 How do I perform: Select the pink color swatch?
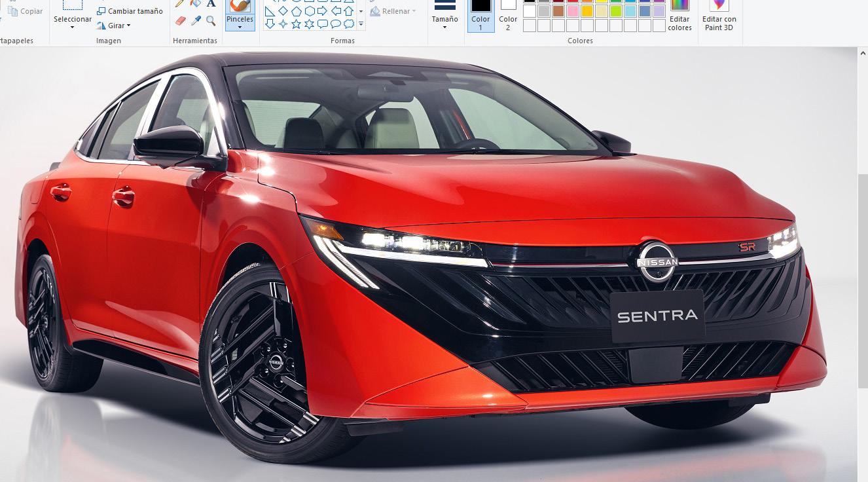(x=573, y=11)
